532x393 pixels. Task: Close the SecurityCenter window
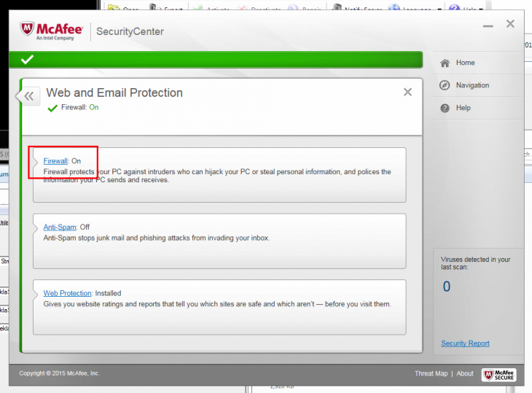click(510, 24)
